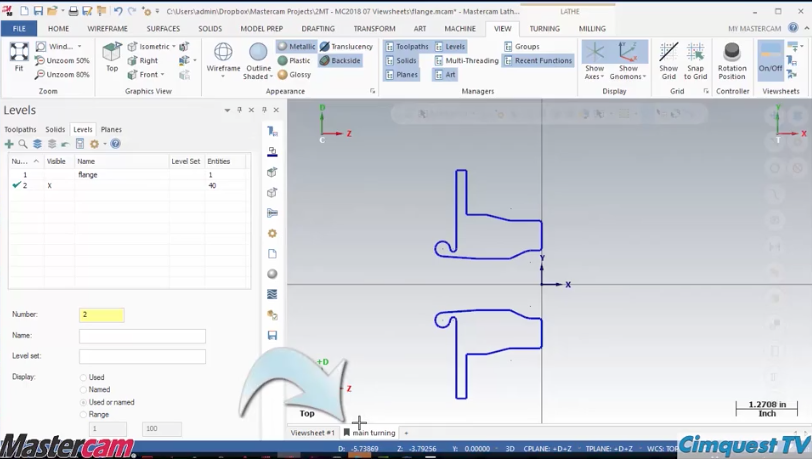The height and width of the screenshot is (459, 812).
Task: Click the Print icon in title bar
Action: coord(74,11)
